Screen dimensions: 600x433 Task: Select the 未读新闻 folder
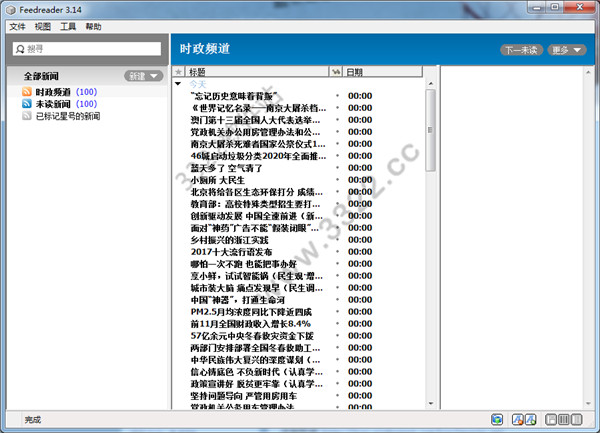coord(66,104)
